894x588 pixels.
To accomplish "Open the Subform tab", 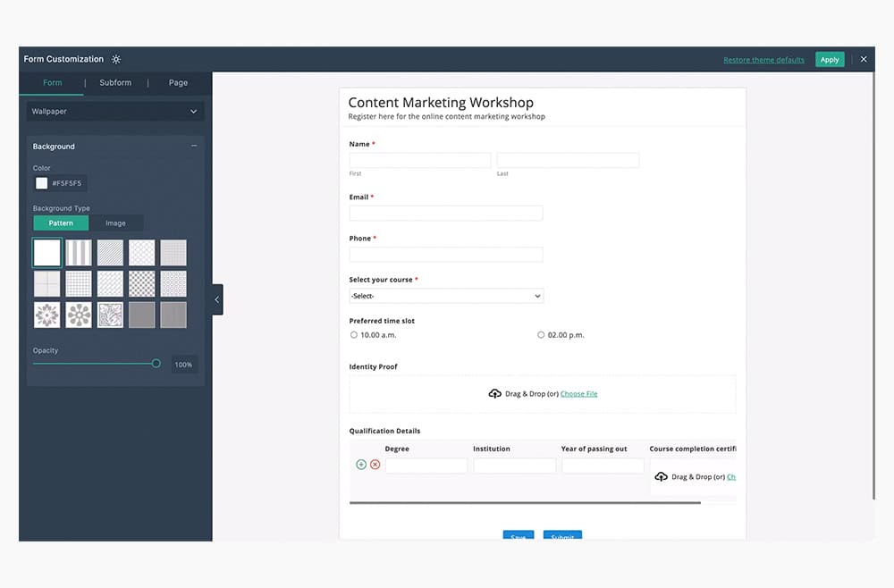I will tap(115, 82).
